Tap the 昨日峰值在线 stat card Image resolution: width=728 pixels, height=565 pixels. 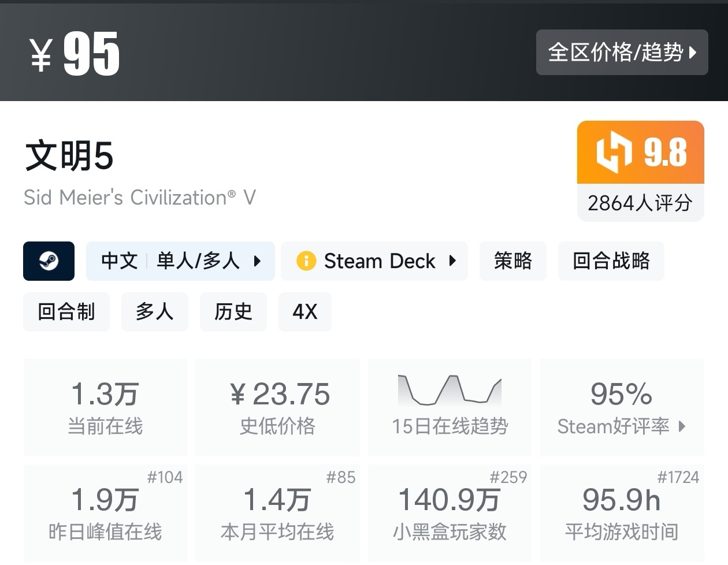coord(105,513)
